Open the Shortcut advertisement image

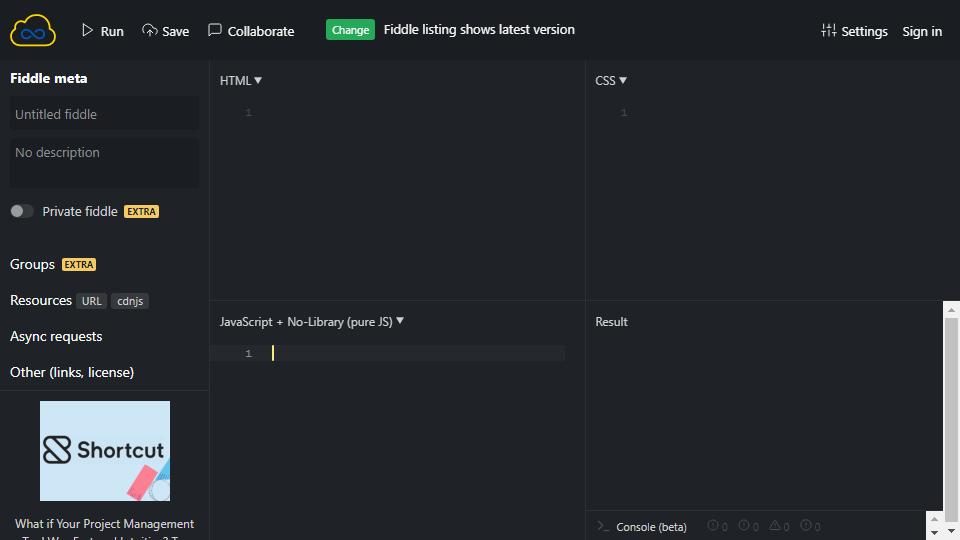tap(105, 451)
